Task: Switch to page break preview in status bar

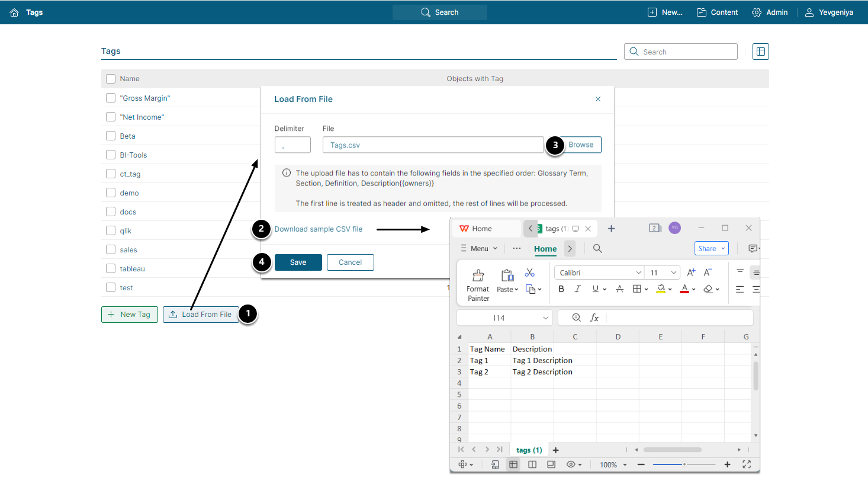Action: click(532, 464)
